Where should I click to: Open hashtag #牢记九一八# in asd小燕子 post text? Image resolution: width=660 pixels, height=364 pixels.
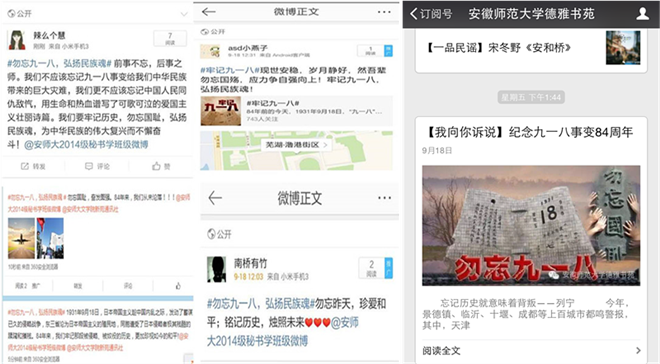pos(229,70)
